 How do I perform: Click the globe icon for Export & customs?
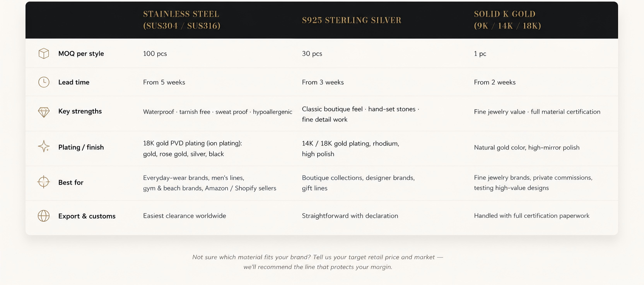pos(44,216)
